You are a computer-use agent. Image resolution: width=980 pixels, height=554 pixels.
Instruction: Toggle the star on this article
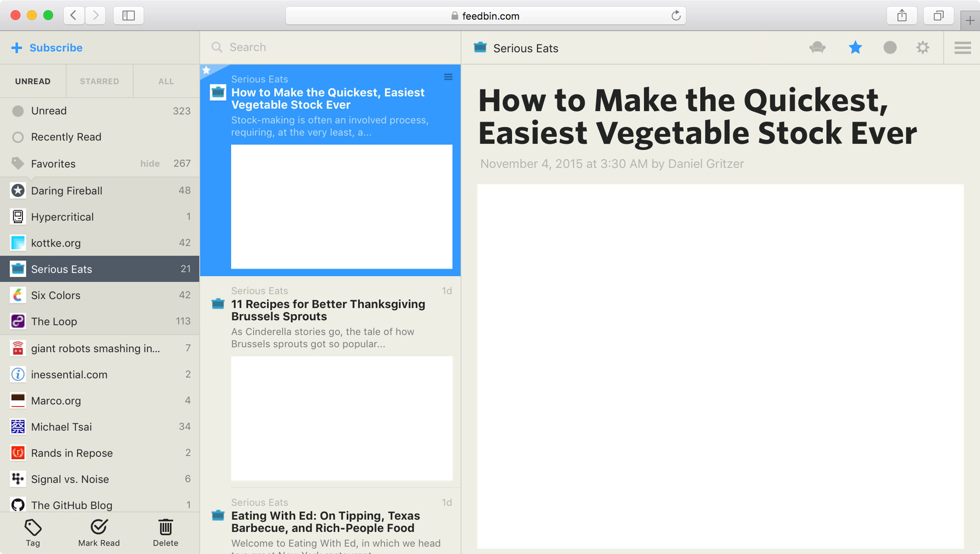pos(855,47)
